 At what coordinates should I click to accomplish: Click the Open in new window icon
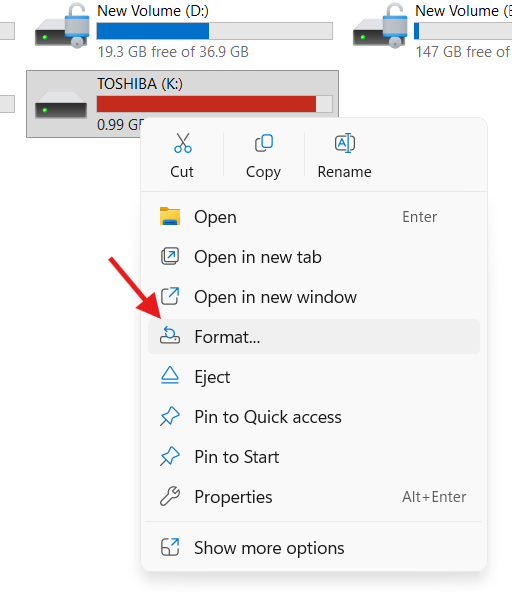pos(170,296)
